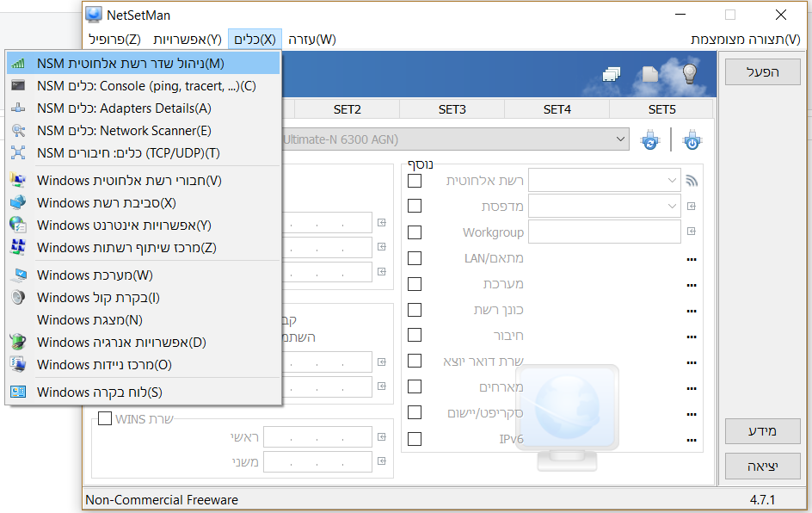Click the יציאה exit button
Image resolution: width=812 pixels, height=513 pixels.
tap(763, 467)
